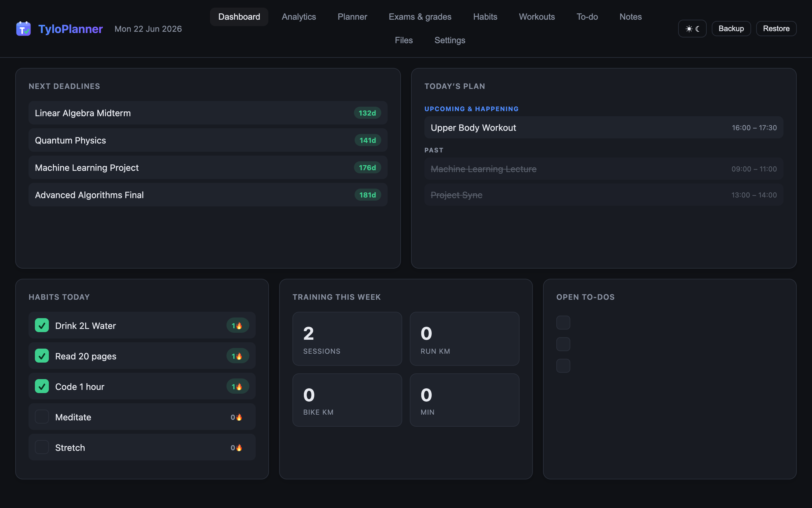Click the 181d countdown badge
This screenshot has width=812, height=508.
[368, 195]
